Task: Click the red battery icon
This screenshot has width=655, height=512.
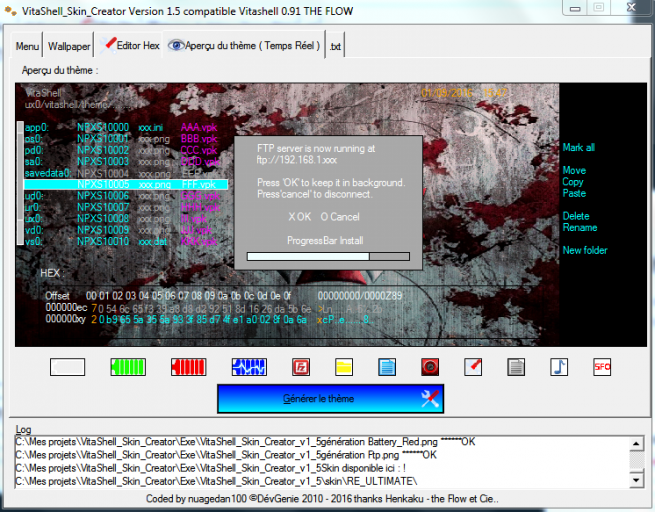Action: pos(188,367)
